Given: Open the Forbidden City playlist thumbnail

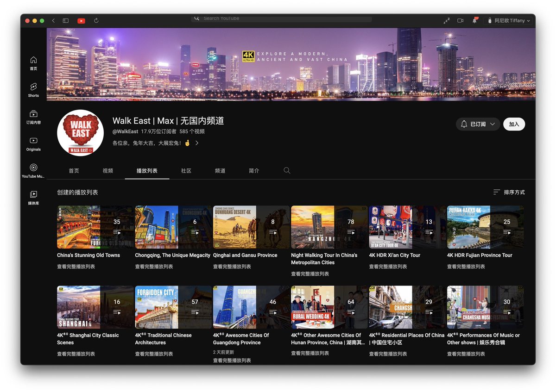Looking at the screenshot, I should point(173,307).
